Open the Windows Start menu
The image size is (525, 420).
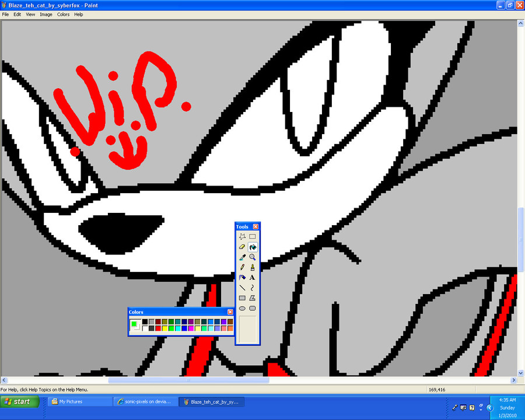[x=20, y=401]
